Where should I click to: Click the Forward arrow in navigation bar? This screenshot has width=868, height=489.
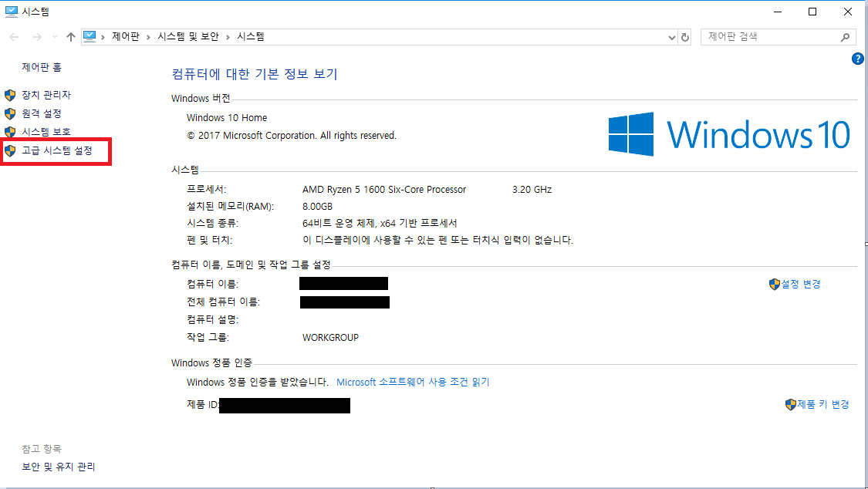(x=36, y=37)
